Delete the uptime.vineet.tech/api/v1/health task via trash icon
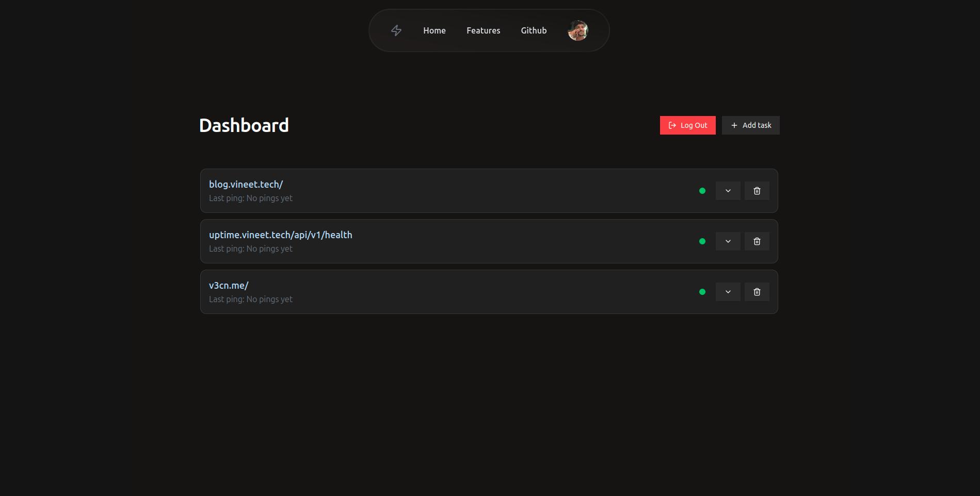Image resolution: width=980 pixels, height=496 pixels. pyautogui.click(x=757, y=241)
